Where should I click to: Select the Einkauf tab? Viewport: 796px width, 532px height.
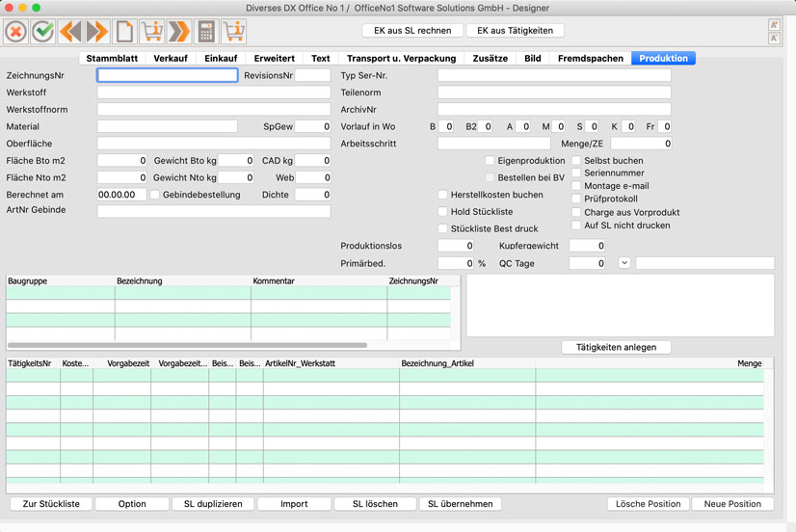pos(221,59)
